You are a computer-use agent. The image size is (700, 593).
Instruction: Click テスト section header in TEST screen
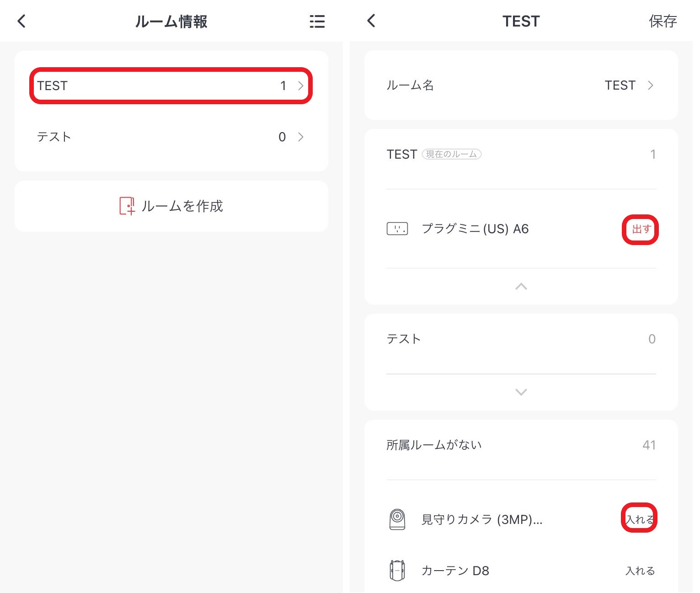[403, 339]
